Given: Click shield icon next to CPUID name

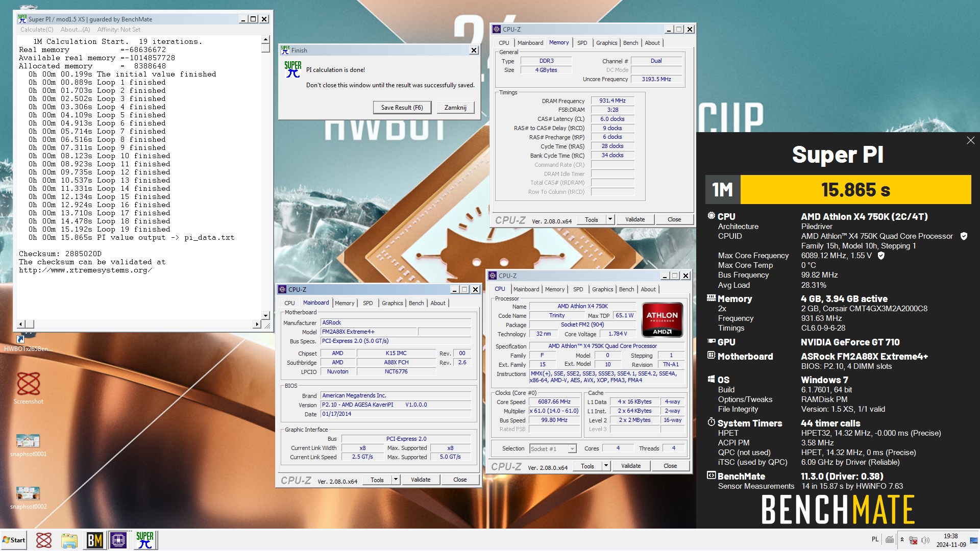Looking at the screenshot, I should pos(964,236).
